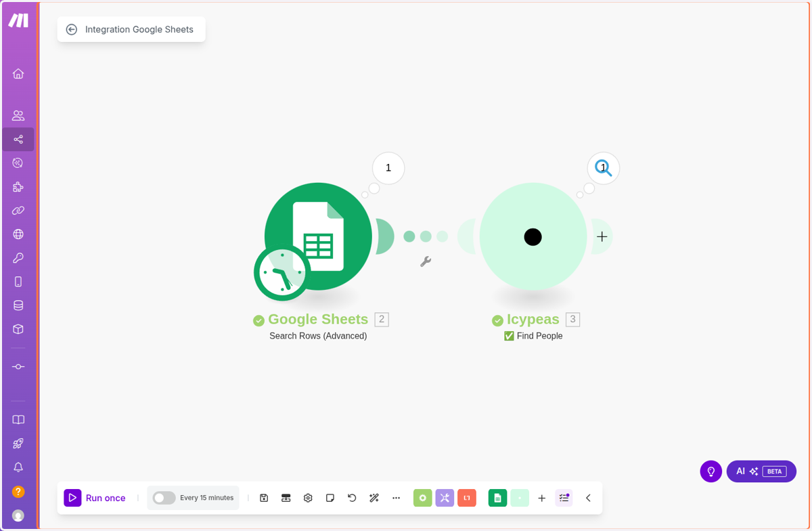Screen dimensions: 812x531
Task: Toggle the scenario scheduling switch on
Action: 164,498
